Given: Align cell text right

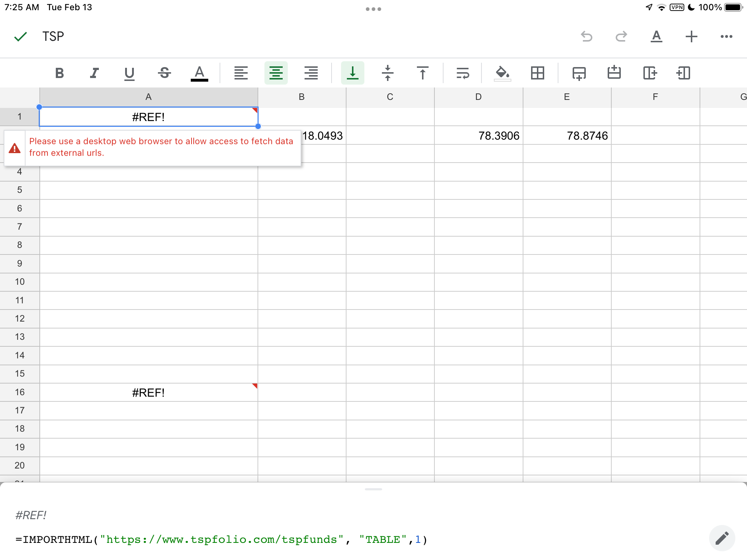Looking at the screenshot, I should point(311,73).
